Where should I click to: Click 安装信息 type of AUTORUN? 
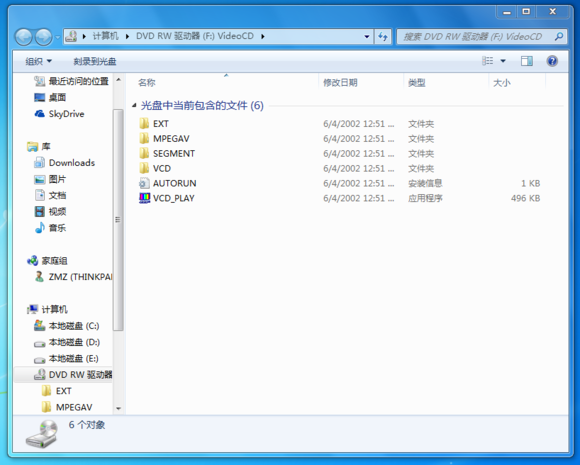(425, 183)
